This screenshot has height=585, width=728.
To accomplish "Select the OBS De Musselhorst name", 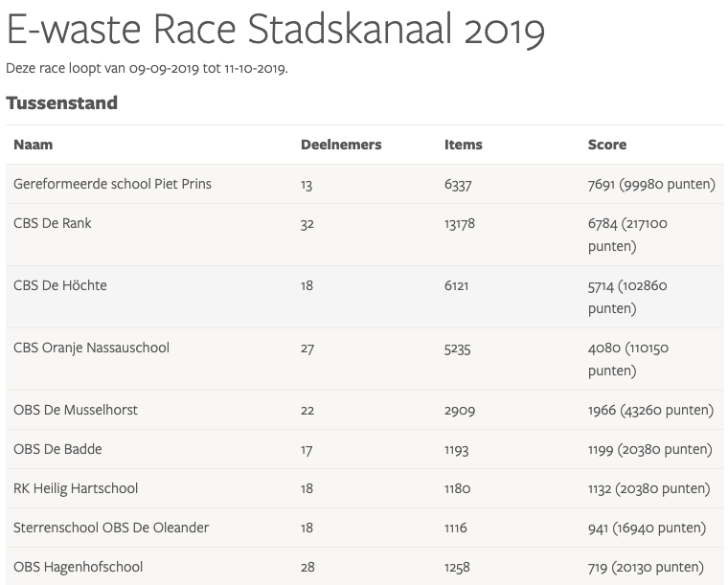I will coord(76,410).
